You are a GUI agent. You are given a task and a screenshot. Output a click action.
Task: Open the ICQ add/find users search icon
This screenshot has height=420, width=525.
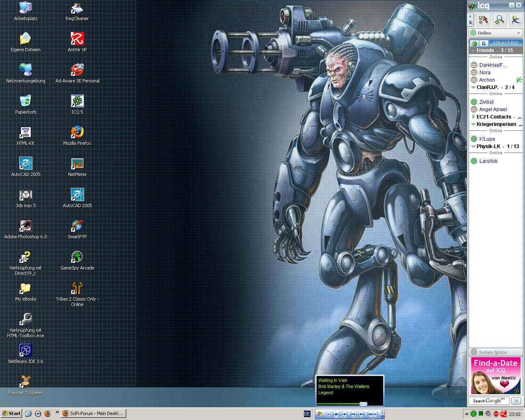pyautogui.click(x=499, y=20)
